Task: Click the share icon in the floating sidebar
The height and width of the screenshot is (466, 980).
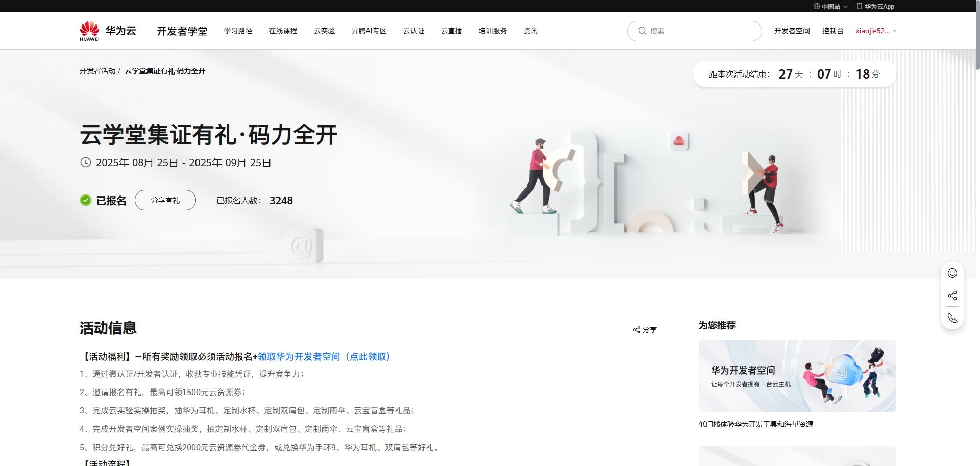Action: (x=952, y=295)
